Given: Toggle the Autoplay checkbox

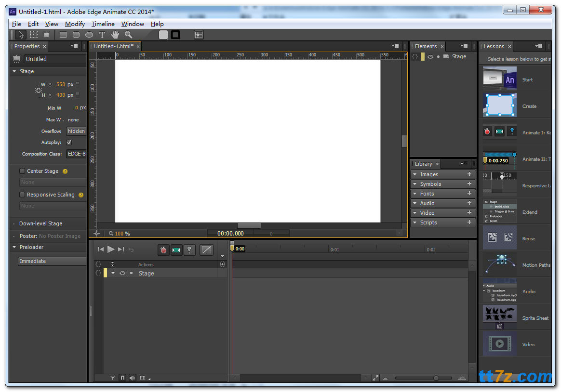Looking at the screenshot, I should point(69,142).
